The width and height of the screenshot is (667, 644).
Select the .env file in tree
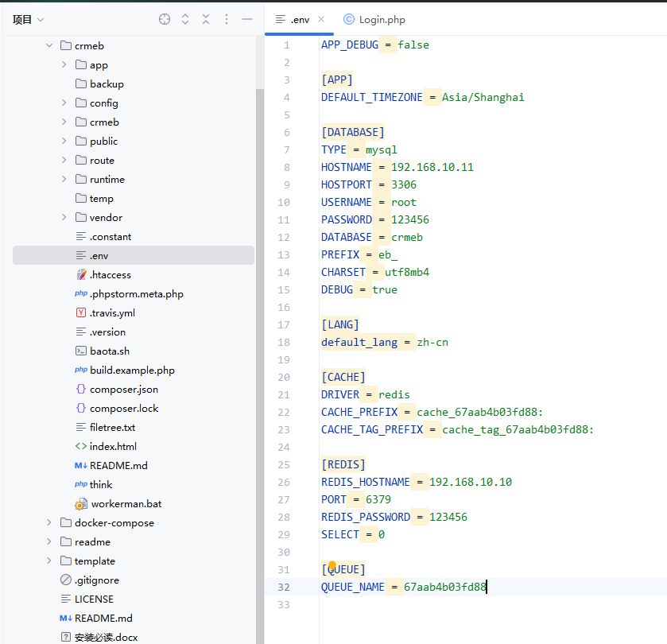coord(134,255)
